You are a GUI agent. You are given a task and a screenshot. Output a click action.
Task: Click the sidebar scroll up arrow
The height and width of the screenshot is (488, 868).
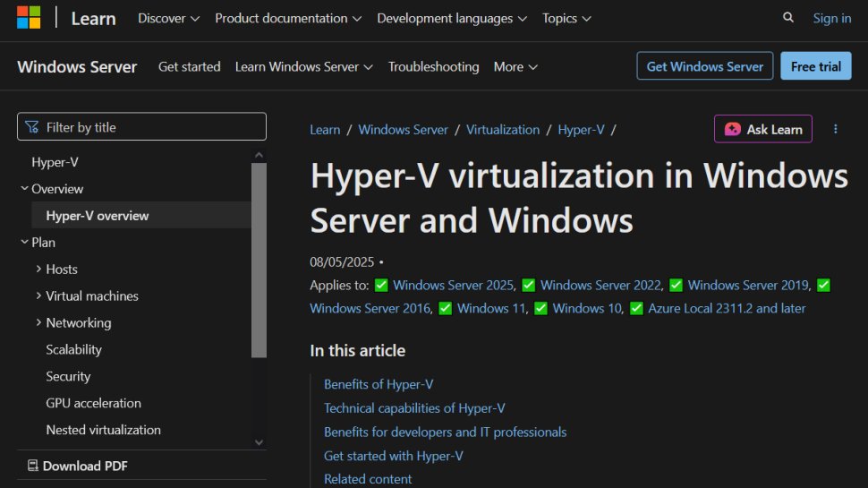coord(259,155)
